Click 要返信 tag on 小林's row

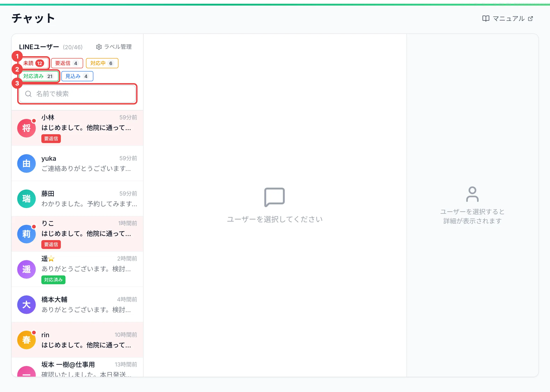[51, 139]
